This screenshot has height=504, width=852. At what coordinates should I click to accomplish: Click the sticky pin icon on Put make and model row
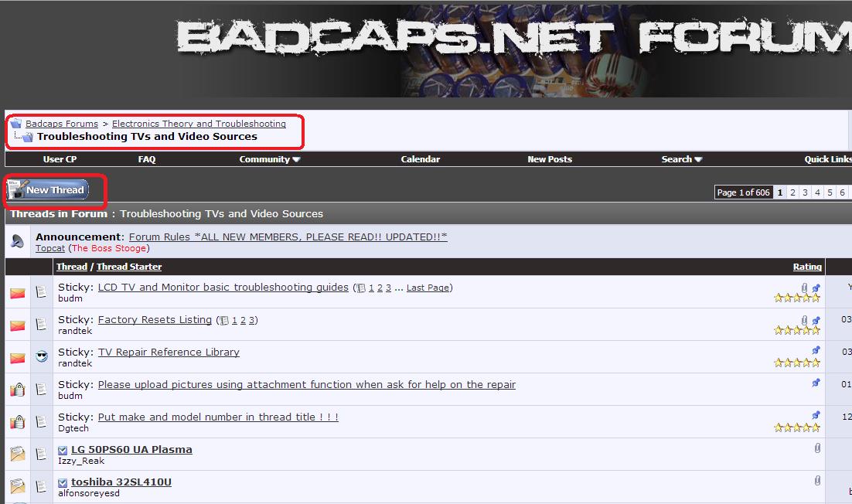(816, 415)
